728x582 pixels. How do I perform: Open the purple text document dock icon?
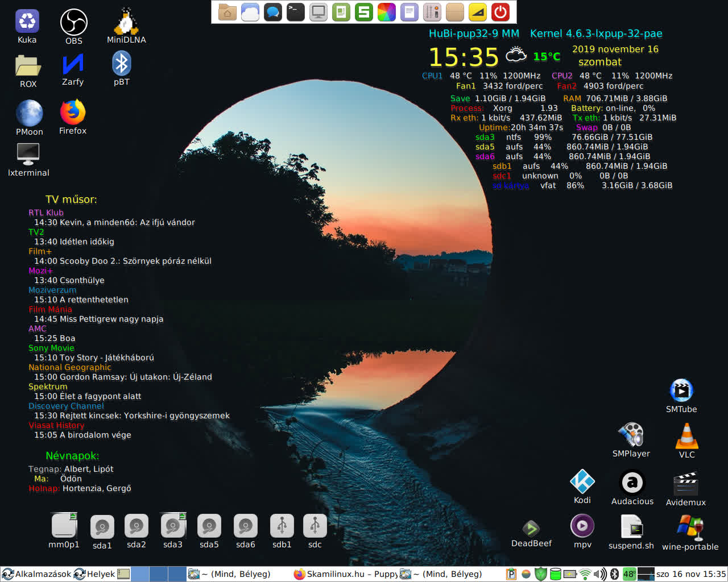[409, 12]
